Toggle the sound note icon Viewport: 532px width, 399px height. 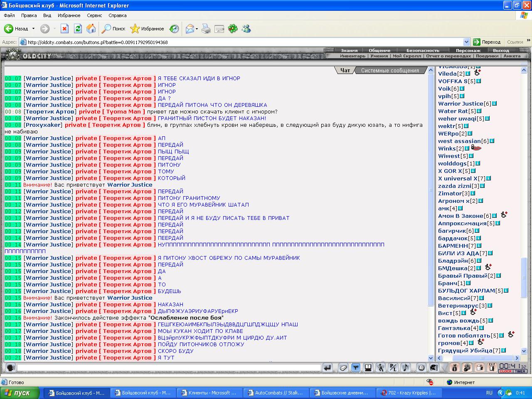[x=406, y=367]
